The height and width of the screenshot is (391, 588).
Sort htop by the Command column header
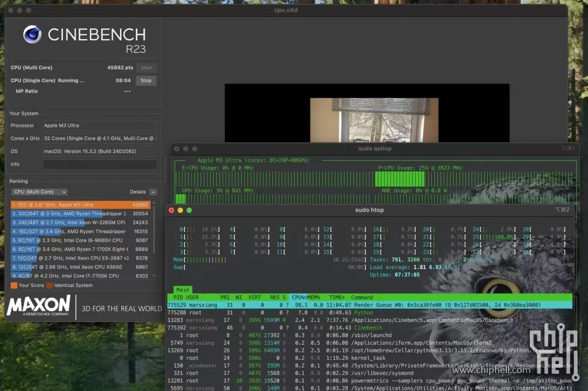tap(362, 297)
